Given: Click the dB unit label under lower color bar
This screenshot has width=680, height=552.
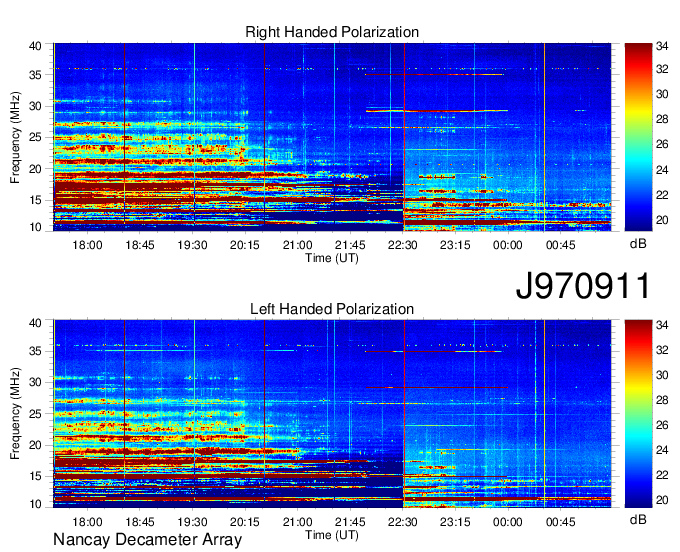Looking at the screenshot, I should pos(638,519).
